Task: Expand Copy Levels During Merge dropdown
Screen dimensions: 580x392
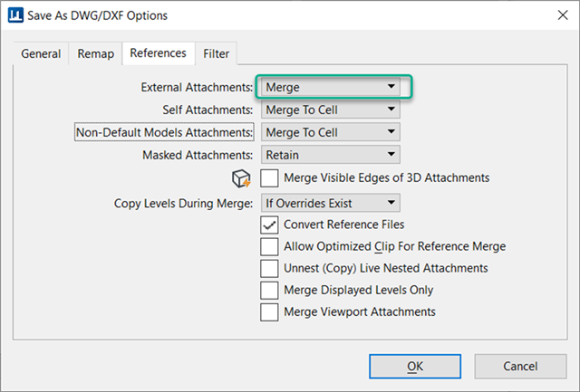Action: pos(330,203)
